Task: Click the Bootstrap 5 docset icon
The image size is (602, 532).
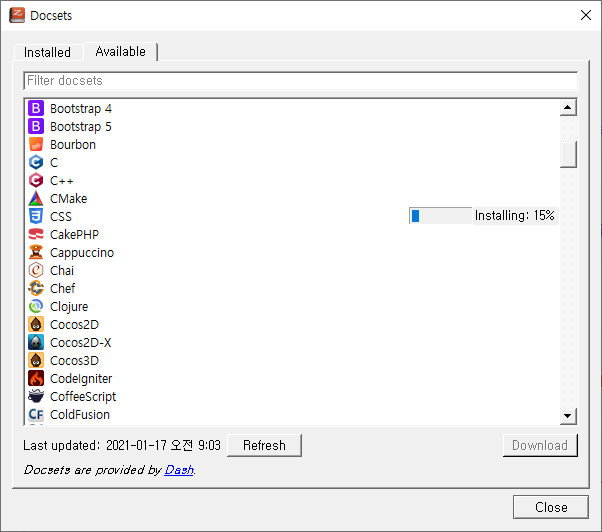Action: click(36, 126)
